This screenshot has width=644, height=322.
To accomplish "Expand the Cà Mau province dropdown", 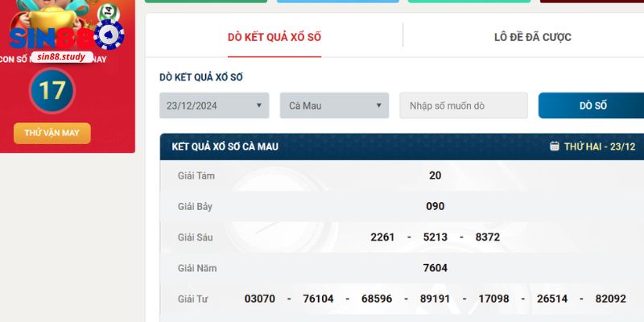I will point(334,105).
